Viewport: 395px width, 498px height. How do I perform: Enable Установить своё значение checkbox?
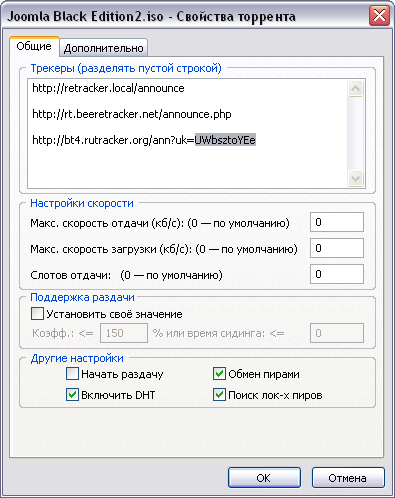[37, 314]
